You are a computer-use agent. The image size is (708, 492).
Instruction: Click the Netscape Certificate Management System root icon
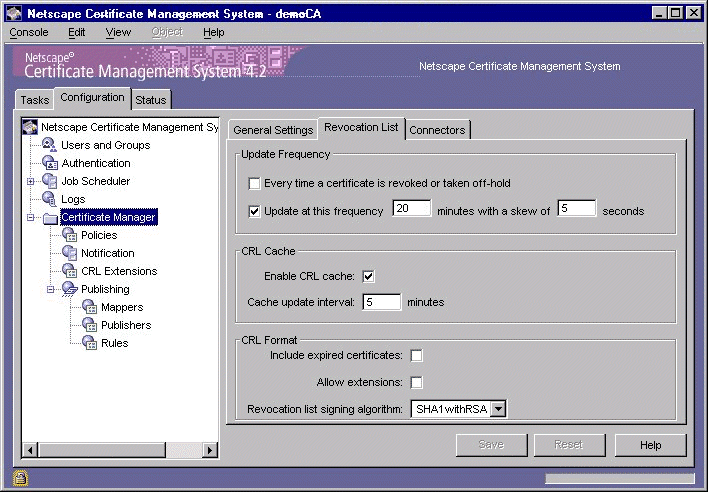tap(30, 127)
